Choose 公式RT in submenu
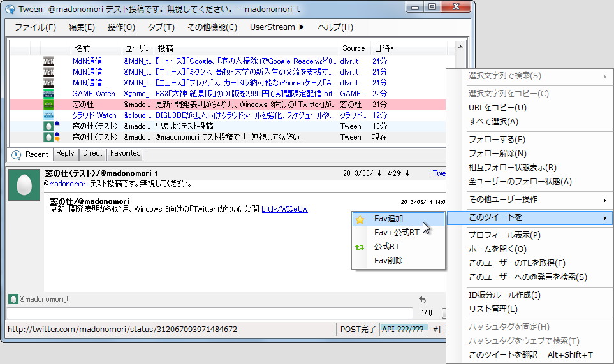 [x=398, y=247]
